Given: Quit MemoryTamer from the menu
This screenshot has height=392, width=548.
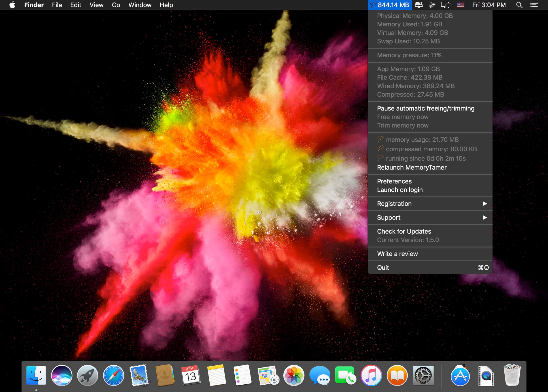Looking at the screenshot, I should [x=430, y=267].
